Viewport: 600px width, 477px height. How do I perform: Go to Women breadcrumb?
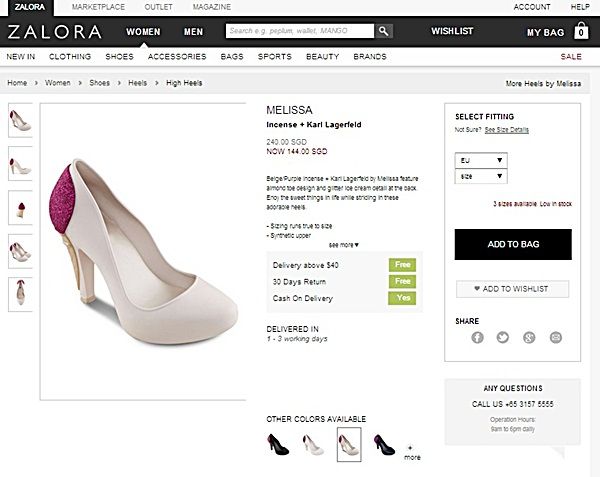pos(58,83)
